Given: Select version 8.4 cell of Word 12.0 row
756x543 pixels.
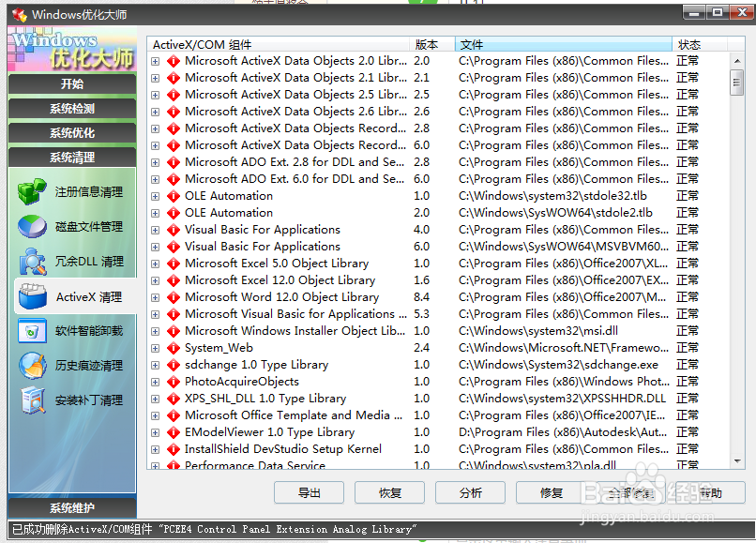Looking at the screenshot, I should pos(421,297).
